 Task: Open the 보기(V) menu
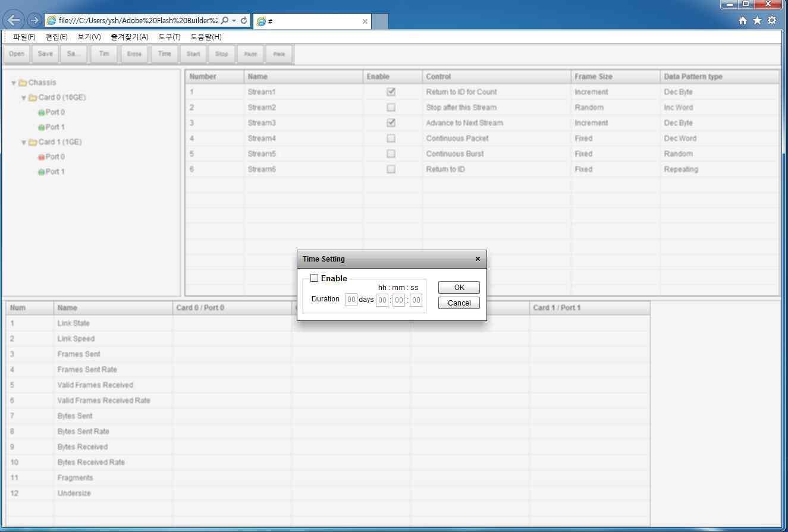pyautogui.click(x=89, y=37)
